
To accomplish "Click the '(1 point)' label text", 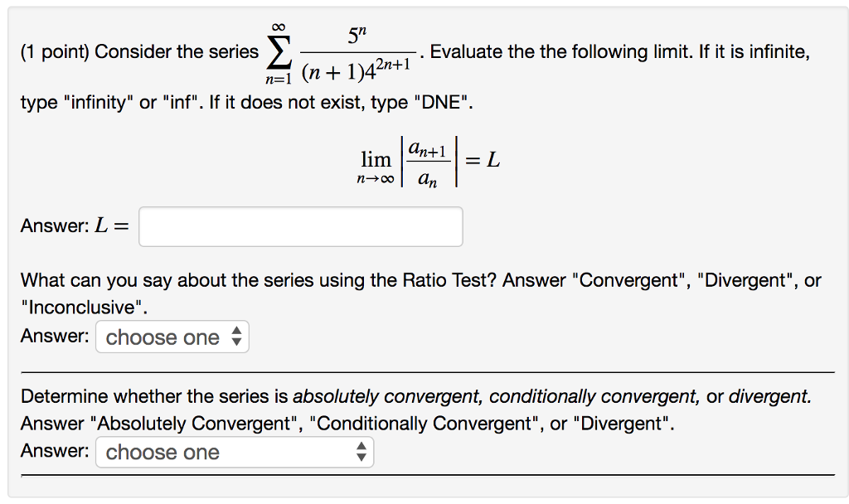I will [51, 51].
